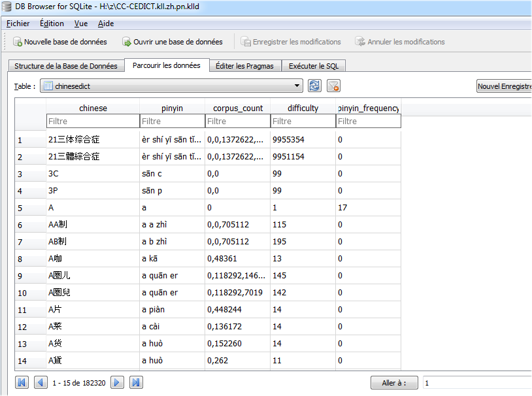
Task: Sort by the pinyin column header
Action: [173, 108]
